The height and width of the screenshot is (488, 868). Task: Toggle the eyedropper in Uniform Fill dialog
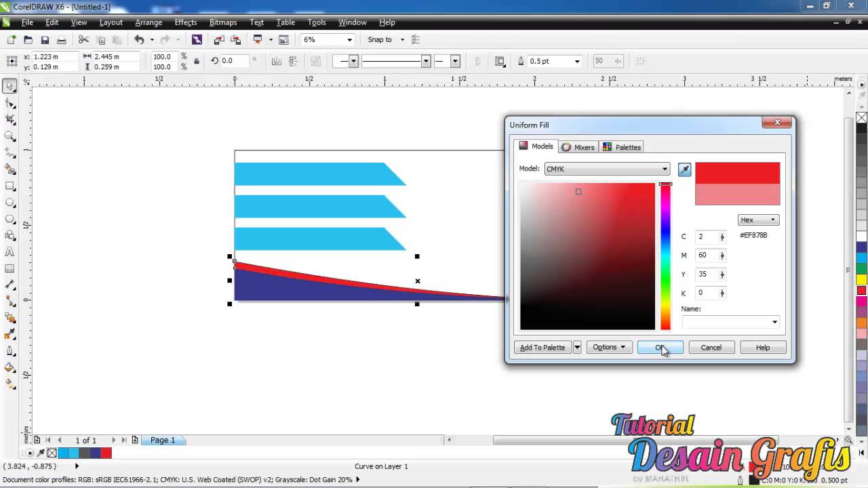pyautogui.click(x=684, y=169)
